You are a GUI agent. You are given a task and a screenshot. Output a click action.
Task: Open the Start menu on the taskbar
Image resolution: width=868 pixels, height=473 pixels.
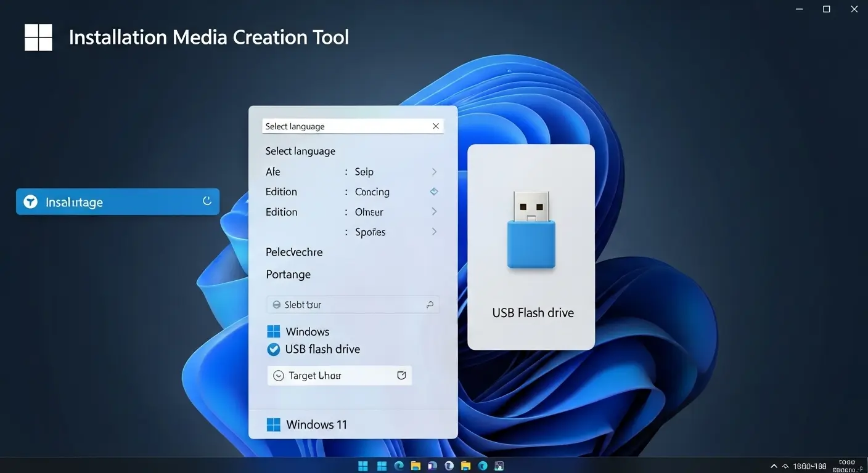[x=363, y=466]
